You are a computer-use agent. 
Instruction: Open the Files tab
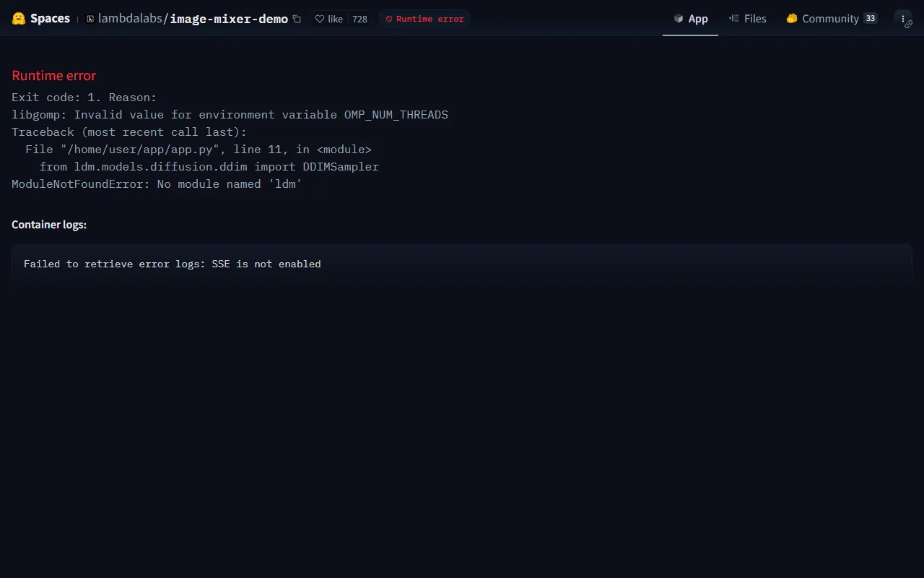pos(747,19)
